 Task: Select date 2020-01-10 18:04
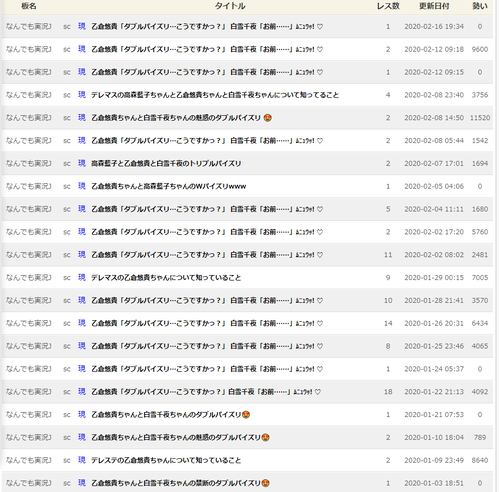[x=434, y=437]
